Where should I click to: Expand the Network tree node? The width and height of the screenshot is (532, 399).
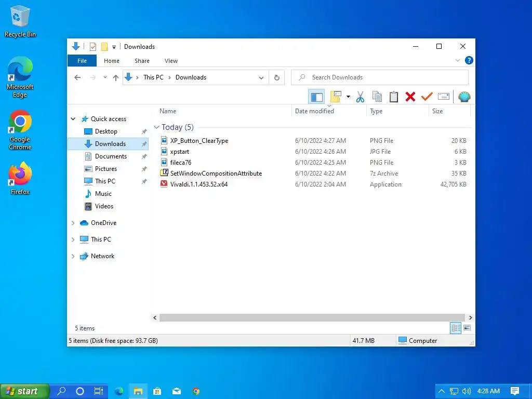tap(73, 256)
